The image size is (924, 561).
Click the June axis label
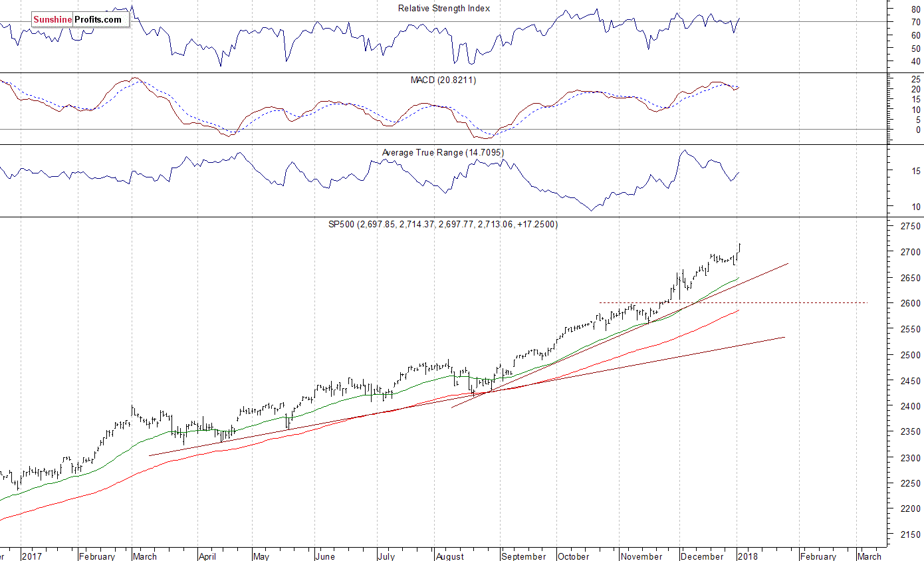(x=325, y=556)
